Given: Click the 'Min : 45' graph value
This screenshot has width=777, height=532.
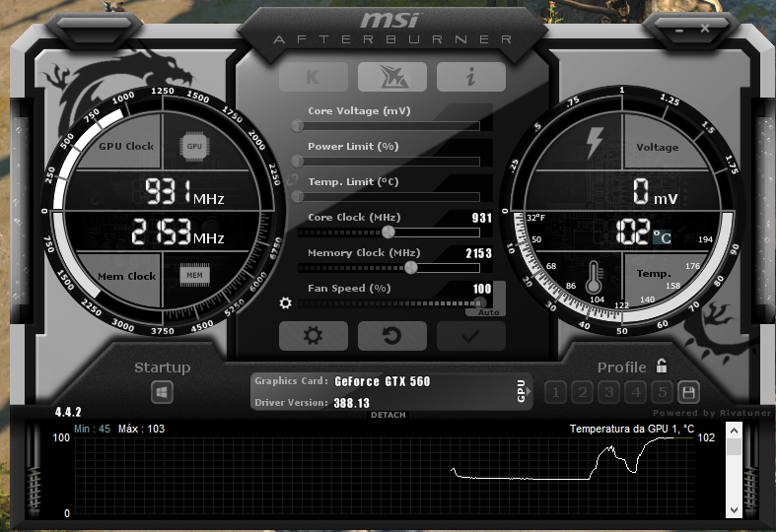Looking at the screenshot, I should (x=92, y=429).
